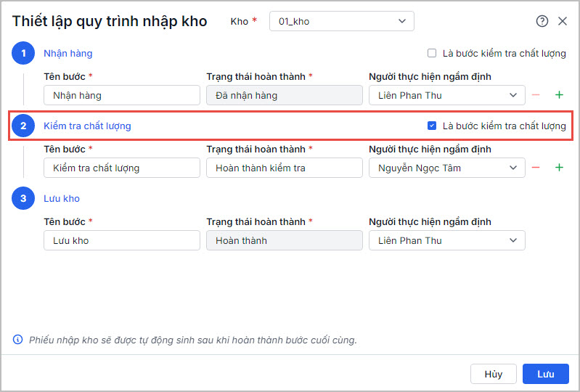Remove the Kiểm tra chất lượng step with the minus icon

tap(536, 168)
